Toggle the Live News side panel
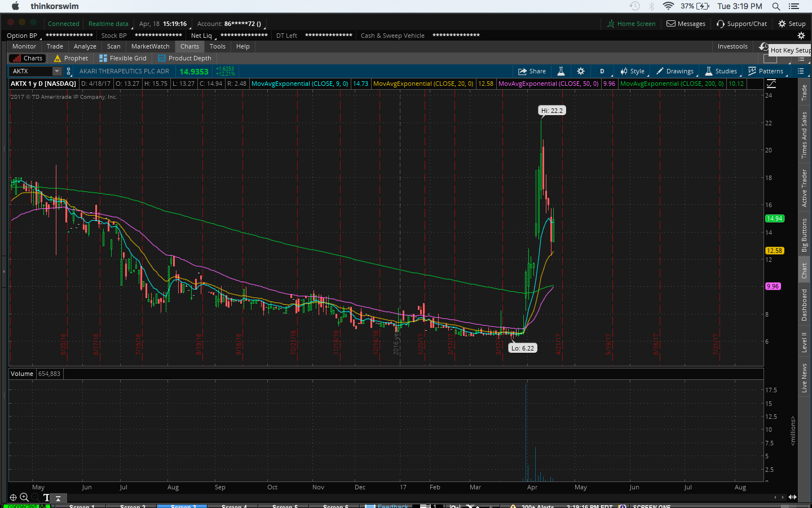Image resolution: width=812 pixels, height=508 pixels. point(805,378)
